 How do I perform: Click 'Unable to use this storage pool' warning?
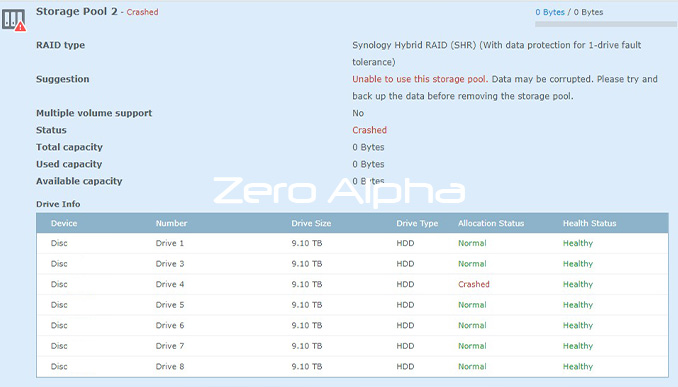(419, 79)
